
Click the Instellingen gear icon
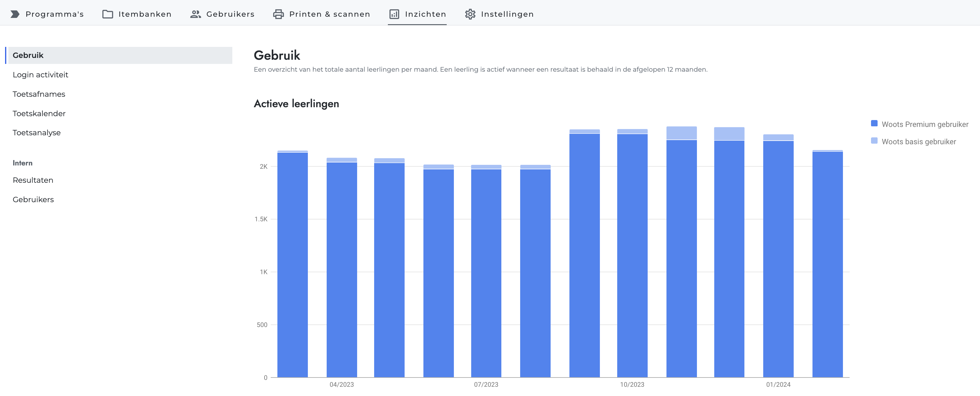470,14
